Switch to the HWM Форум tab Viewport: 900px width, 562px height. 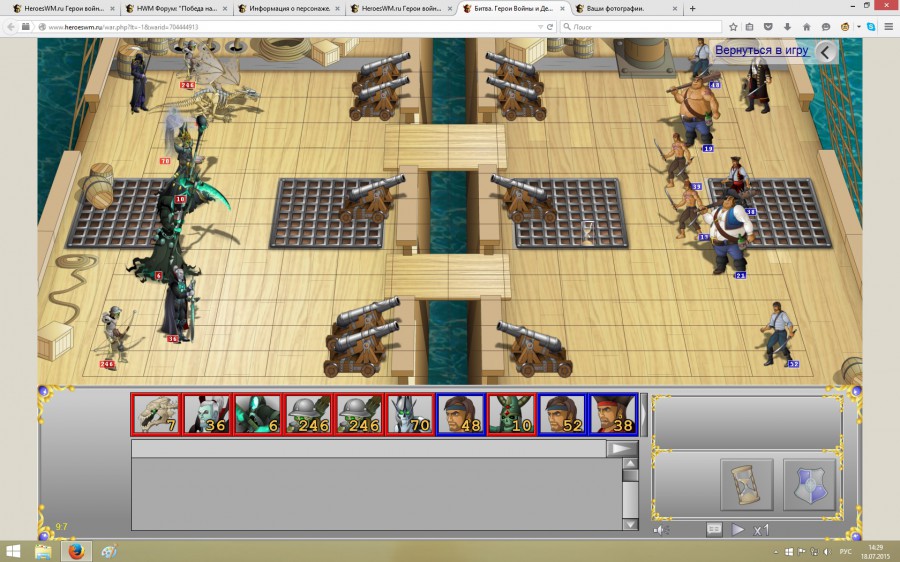(176, 9)
